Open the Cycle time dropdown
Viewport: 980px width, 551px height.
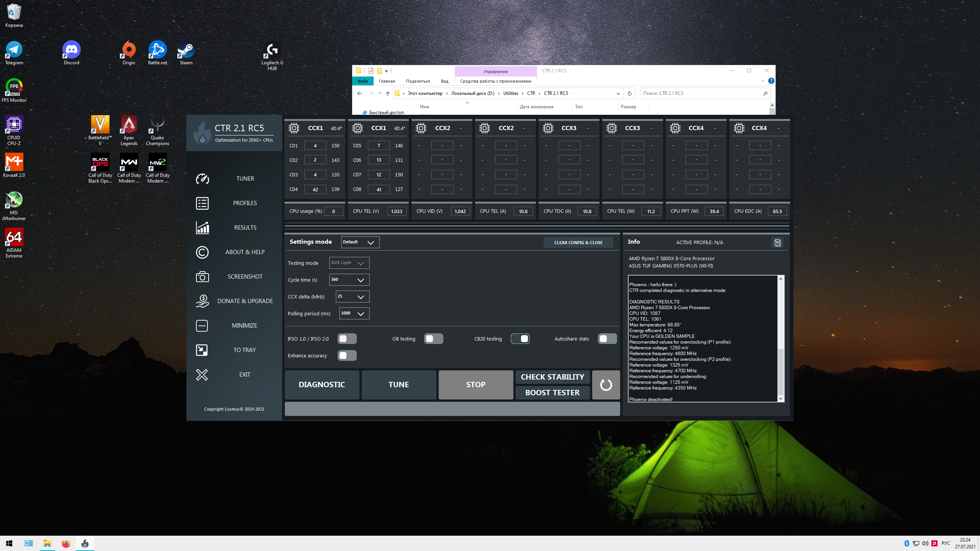[x=349, y=280]
